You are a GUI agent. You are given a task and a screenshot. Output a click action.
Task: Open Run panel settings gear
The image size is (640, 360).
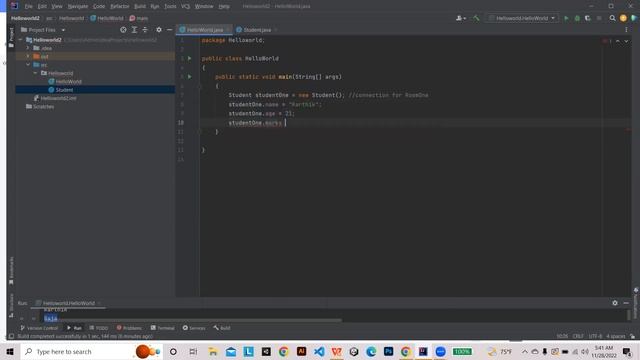pos(615,303)
